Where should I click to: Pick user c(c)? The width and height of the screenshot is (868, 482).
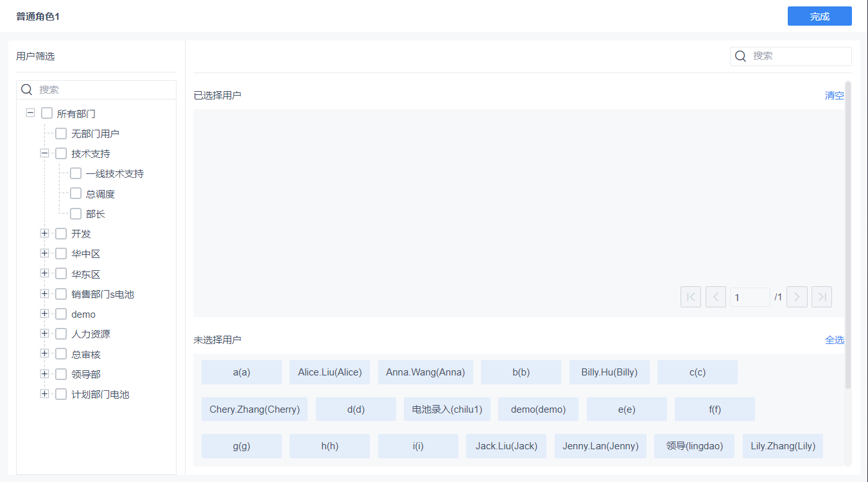[697, 372]
